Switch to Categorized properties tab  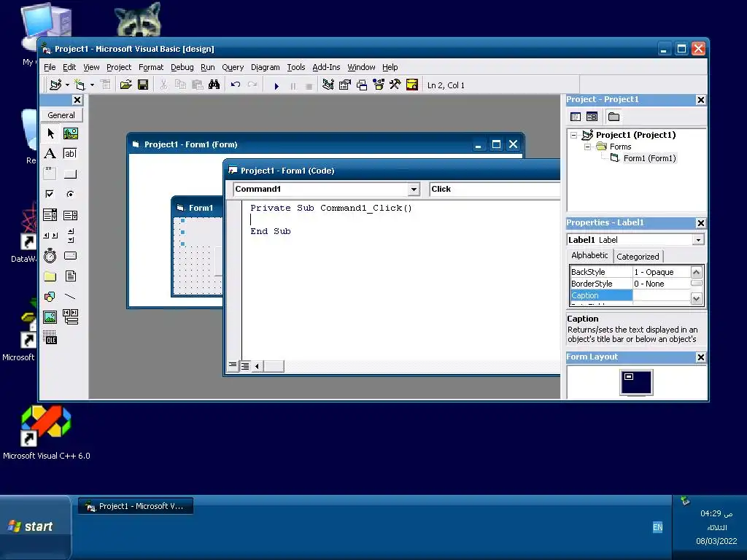pyautogui.click(x=638, y=257)
